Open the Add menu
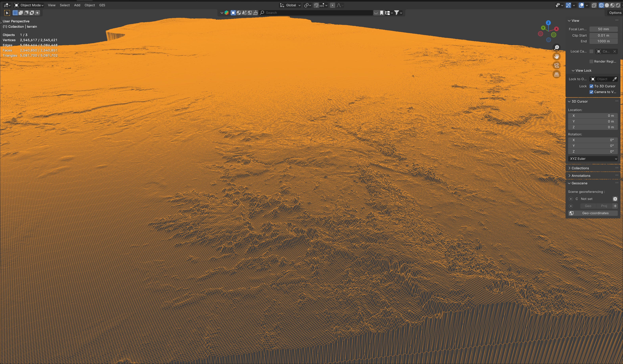Image resolution: width=623 pixels, height=364 pixels. (77, 5)
